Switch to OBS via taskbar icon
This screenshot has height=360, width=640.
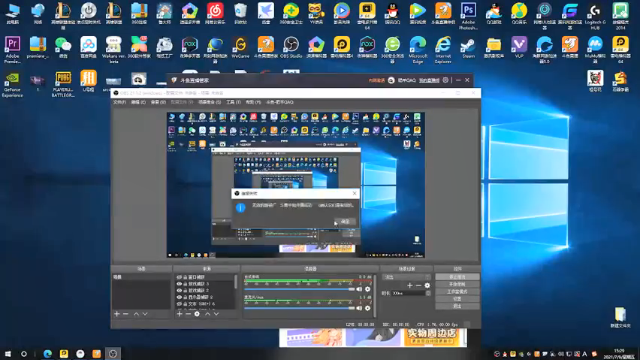(x=113, y=353)
